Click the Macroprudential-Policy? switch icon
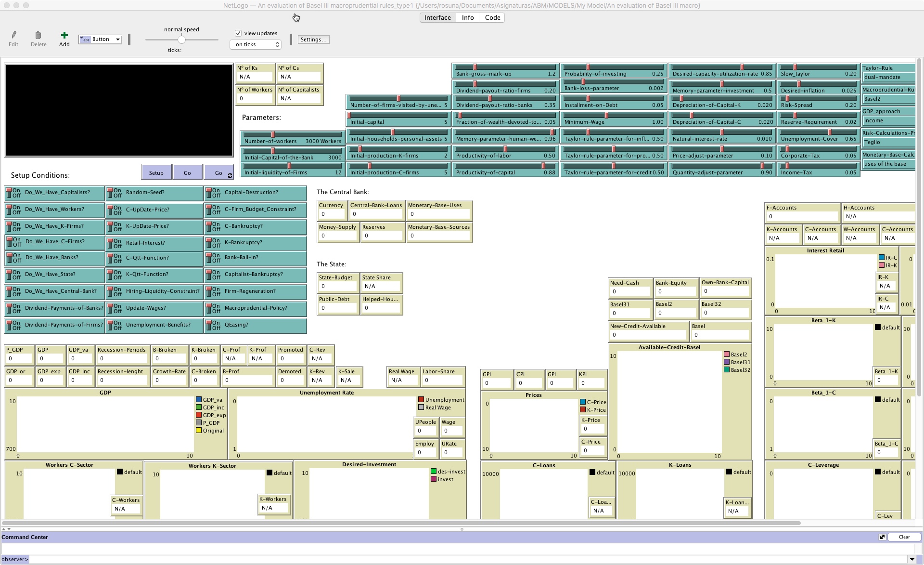This screenshot has height=565, width=924. (x=209, y=308)
